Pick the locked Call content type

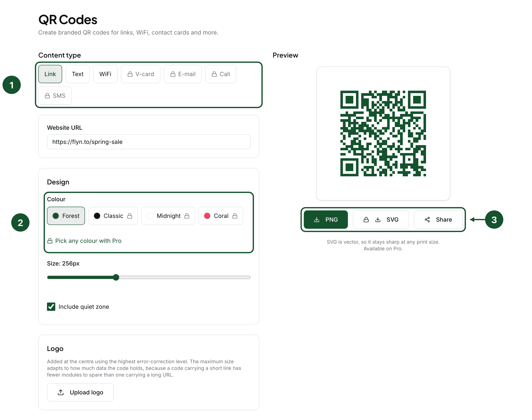click(x=221, y=74)
